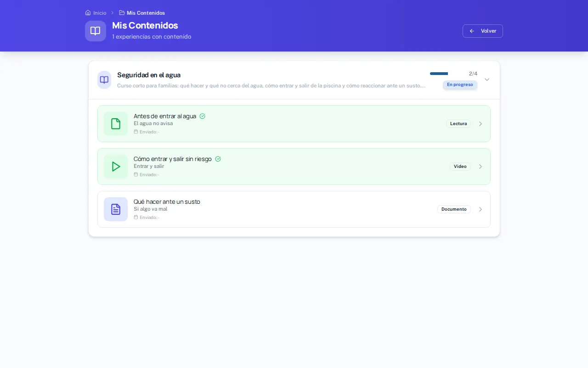
Task: Click the Documento type badge
Action: (x=454, y=209)
